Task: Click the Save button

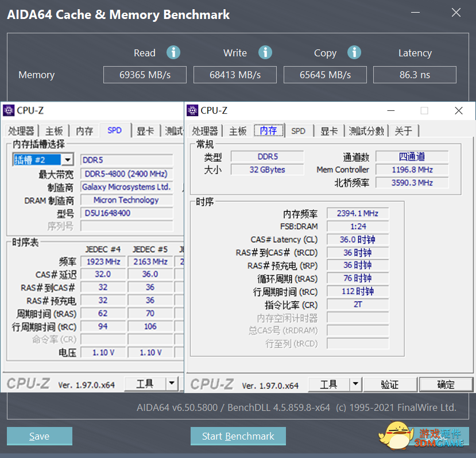Action: [x=40, y=436]
